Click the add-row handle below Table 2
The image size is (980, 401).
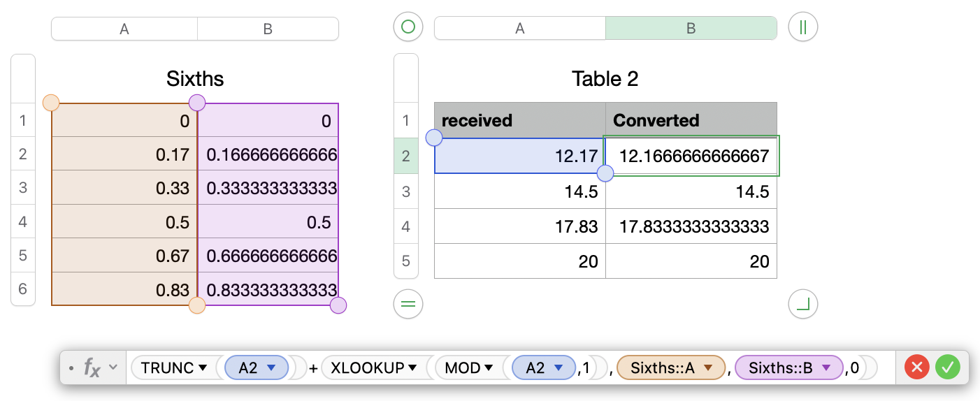pos(408,304)
